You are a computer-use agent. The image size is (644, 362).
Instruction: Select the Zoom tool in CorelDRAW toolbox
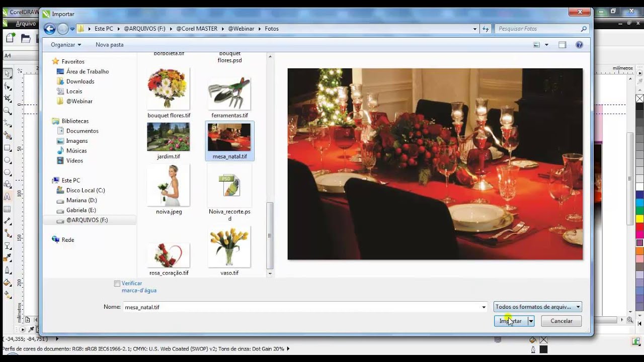pyautogui.click(x=8, y=111)
